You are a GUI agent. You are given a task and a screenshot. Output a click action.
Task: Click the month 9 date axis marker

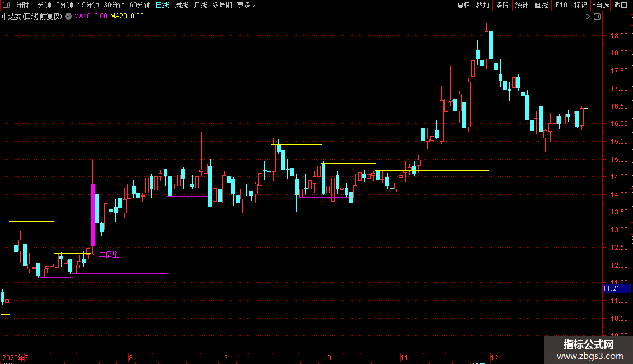226,357
